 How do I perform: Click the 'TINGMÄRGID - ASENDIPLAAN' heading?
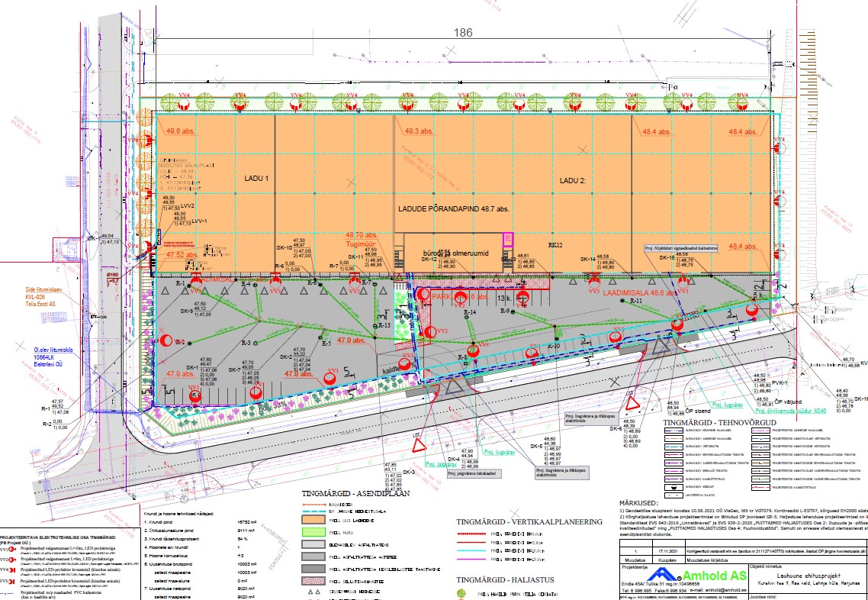point(356,494)
